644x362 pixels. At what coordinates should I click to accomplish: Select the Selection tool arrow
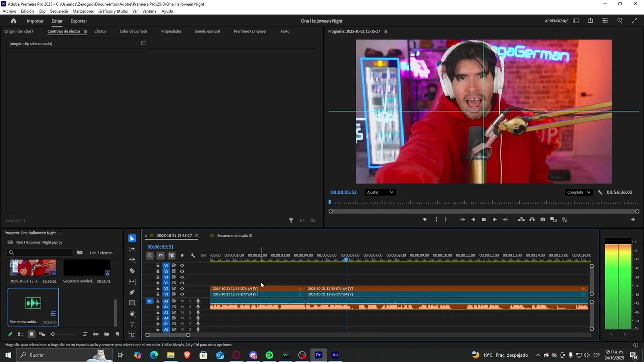[132, 238]
